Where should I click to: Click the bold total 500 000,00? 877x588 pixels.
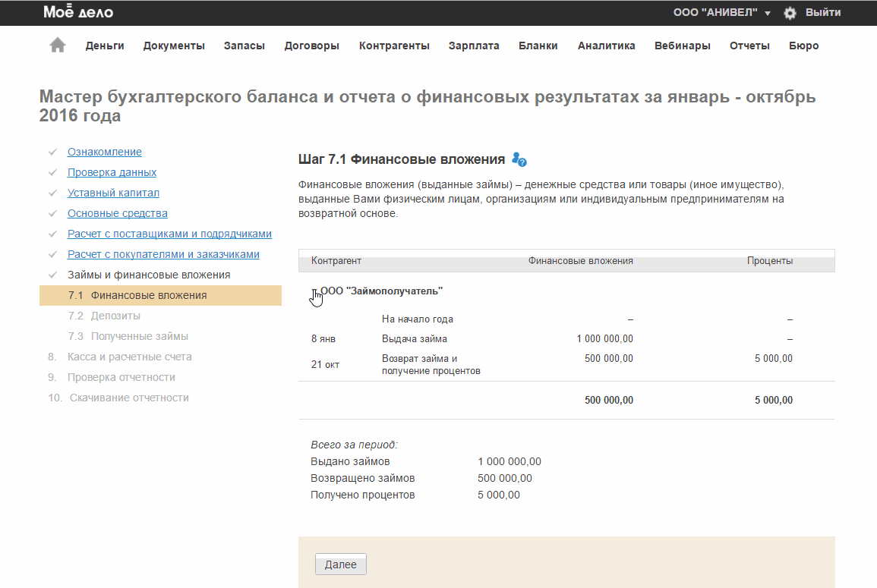coord(608,400)
